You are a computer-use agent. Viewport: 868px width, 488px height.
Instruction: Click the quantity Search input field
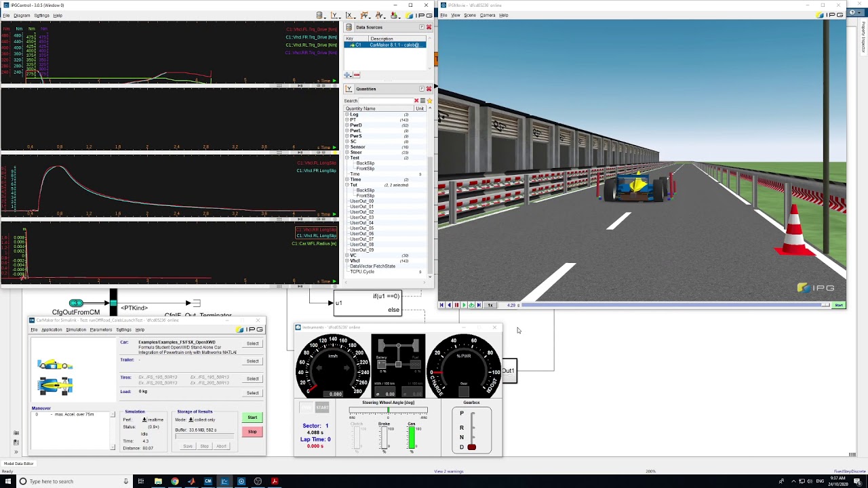coord(386,101)
